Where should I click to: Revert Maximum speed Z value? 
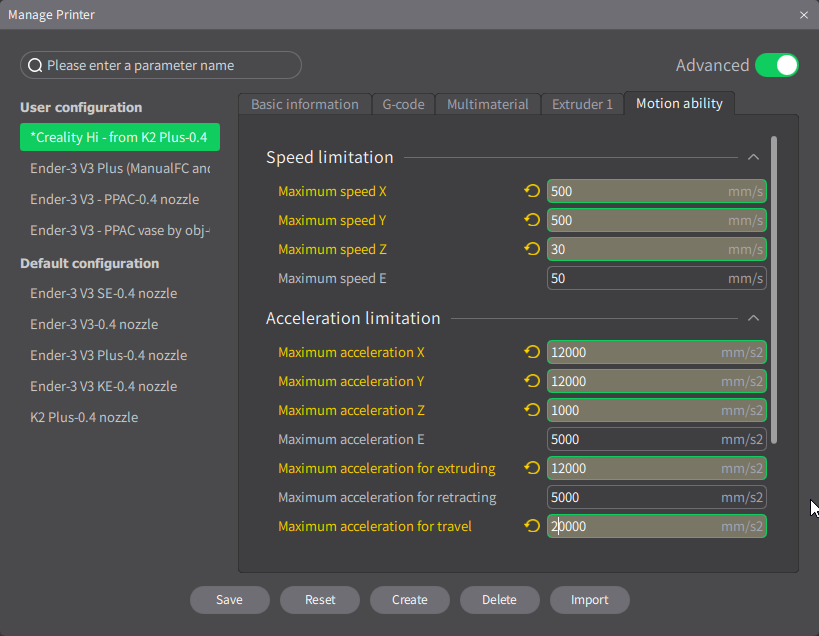click(532, 249)
